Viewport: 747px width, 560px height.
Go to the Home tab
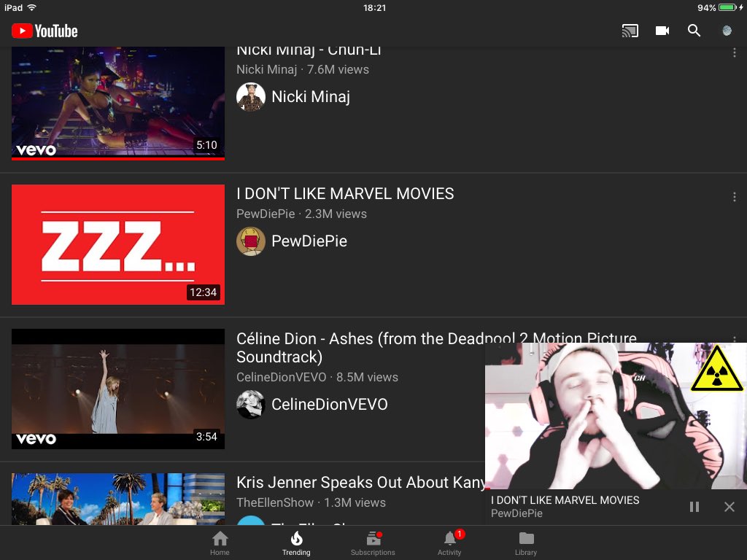(x=220, y=543)
